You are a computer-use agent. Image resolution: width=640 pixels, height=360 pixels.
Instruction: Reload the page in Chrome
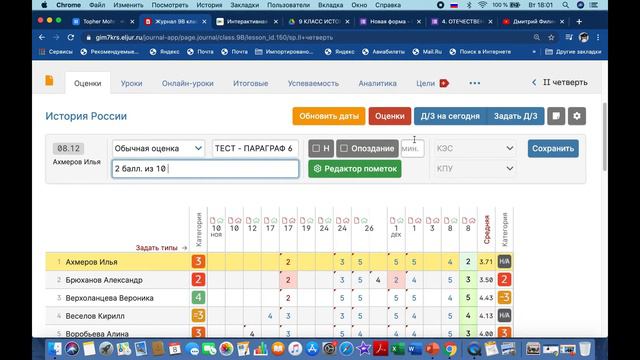(x=71, y=37)
